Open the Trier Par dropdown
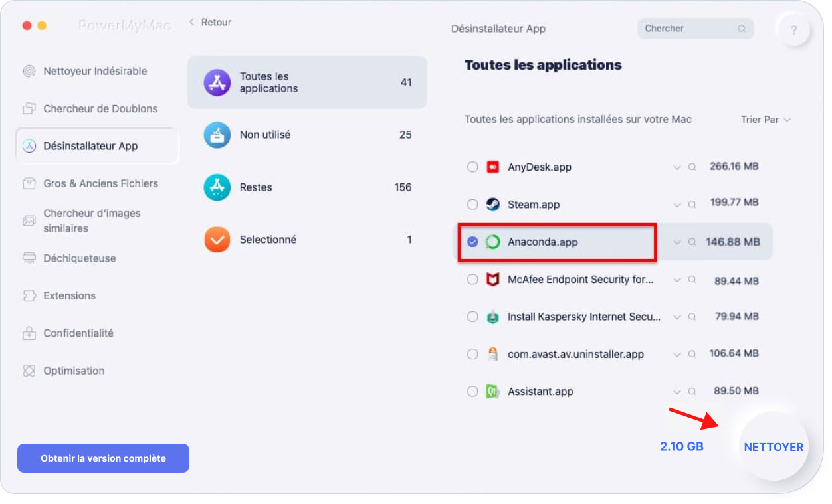 pyautogui.click(x=766, y=120)
